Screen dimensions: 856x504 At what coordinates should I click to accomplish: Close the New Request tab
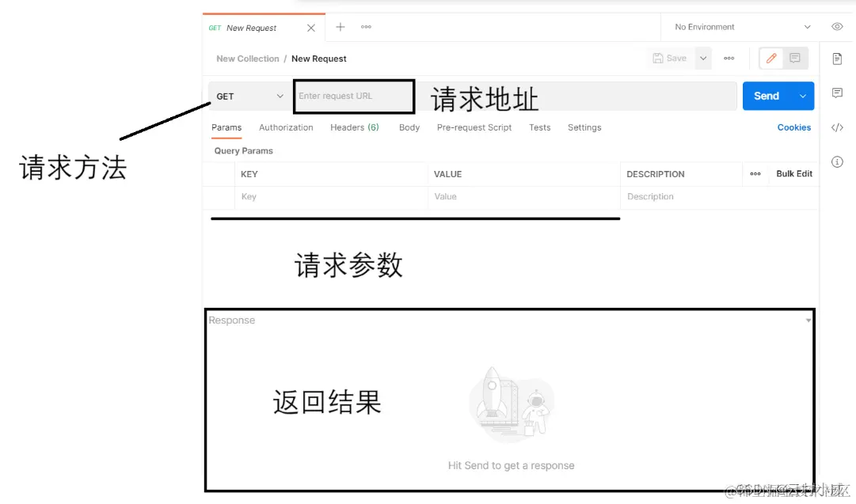click(x=311, y=28)
